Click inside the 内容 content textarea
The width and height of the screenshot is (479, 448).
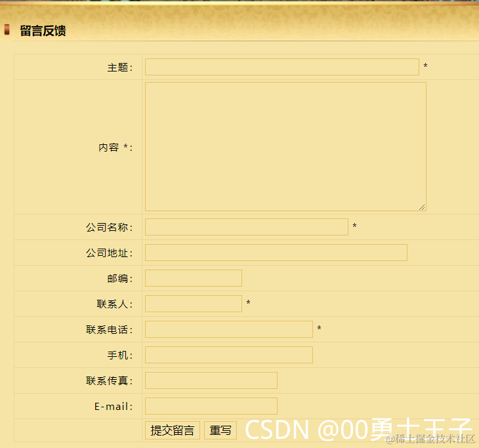pos(285,146)
